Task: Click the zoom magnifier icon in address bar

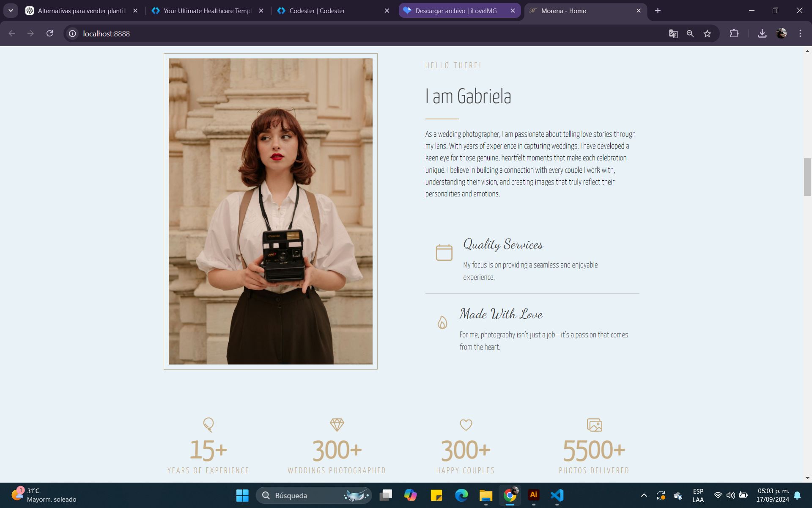Action: coord(690,34)
